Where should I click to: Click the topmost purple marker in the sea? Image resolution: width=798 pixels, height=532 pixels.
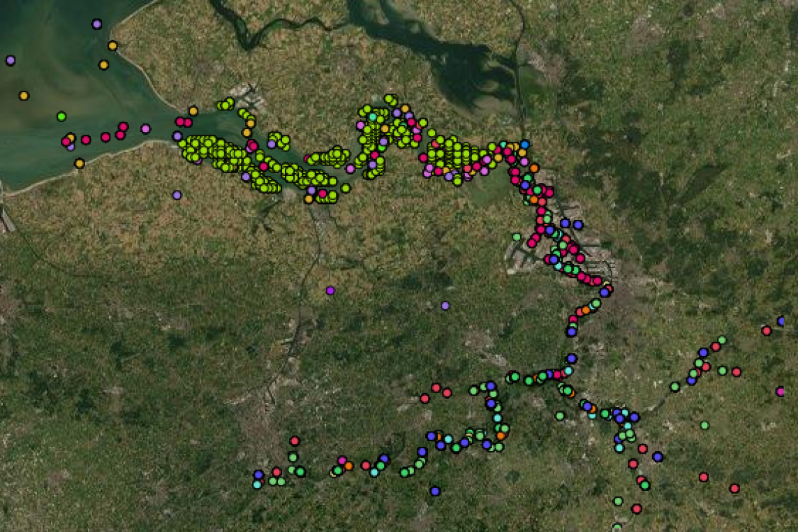96,24
